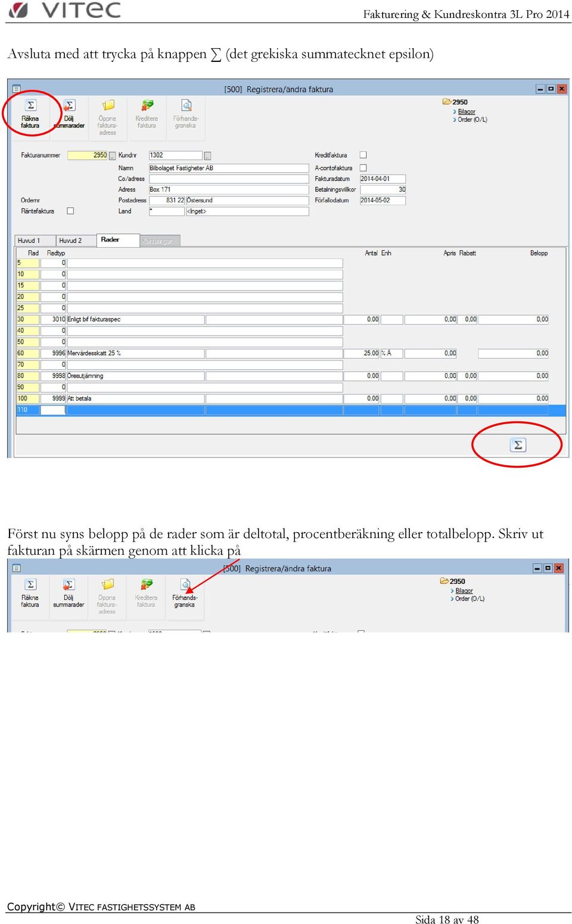Click the Apris column header
572x924 pixels.
click(x=449, y=253)
